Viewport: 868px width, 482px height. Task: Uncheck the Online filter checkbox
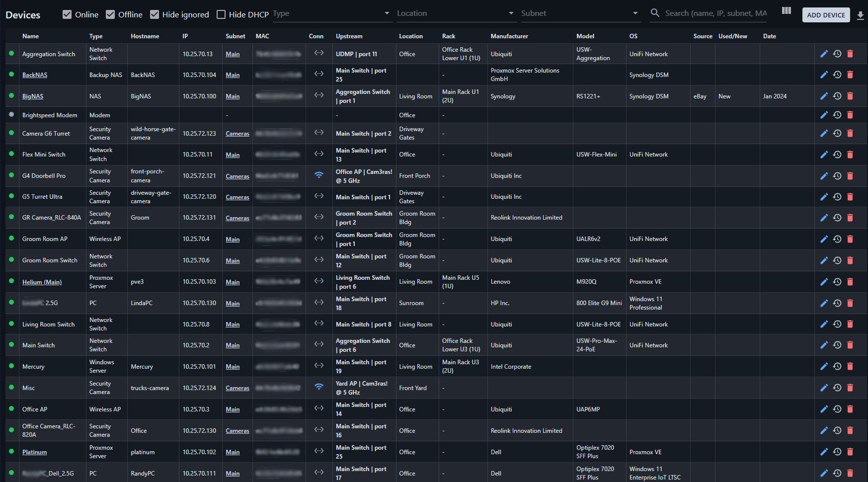tap(67, 14)
